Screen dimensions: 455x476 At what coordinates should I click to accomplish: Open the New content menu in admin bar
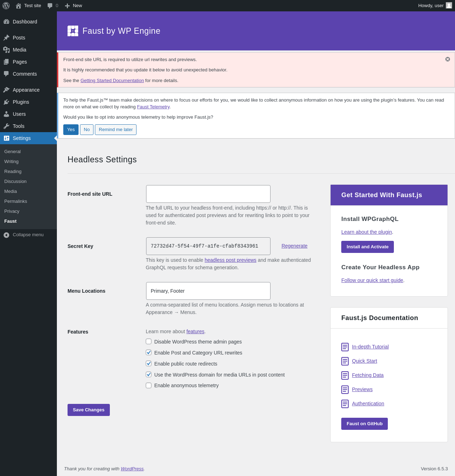click(74, 6)
